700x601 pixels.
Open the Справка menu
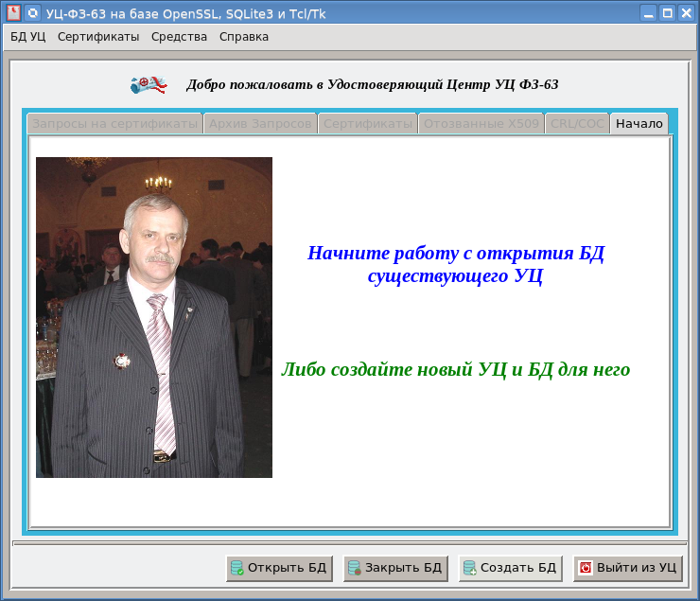244,37
